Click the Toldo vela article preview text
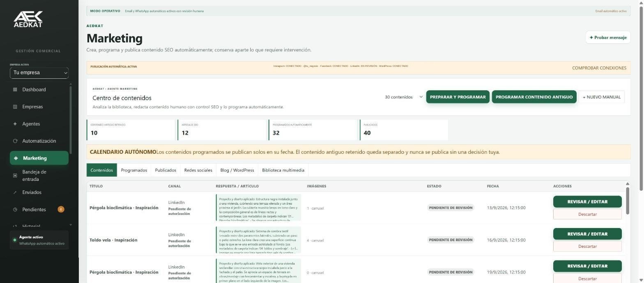The width and height of the screenshot is (644, 283). [x=258, y=240]
